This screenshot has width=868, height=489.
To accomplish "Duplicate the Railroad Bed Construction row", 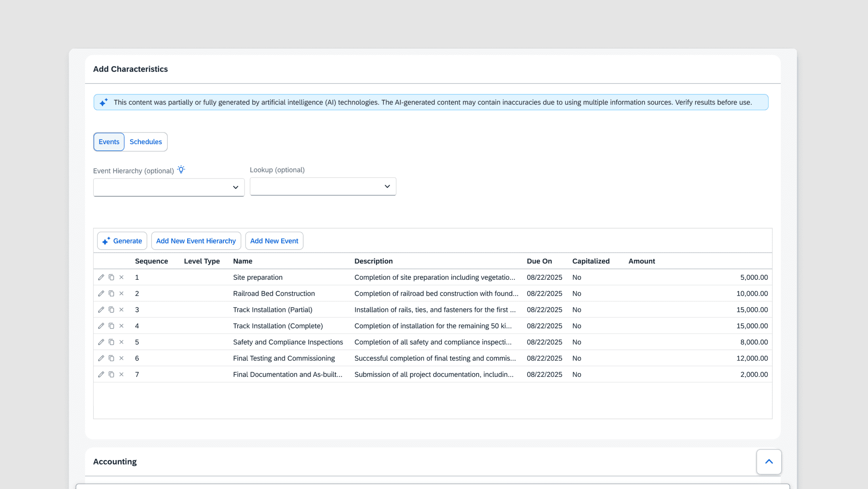I will tap(111, 293).
